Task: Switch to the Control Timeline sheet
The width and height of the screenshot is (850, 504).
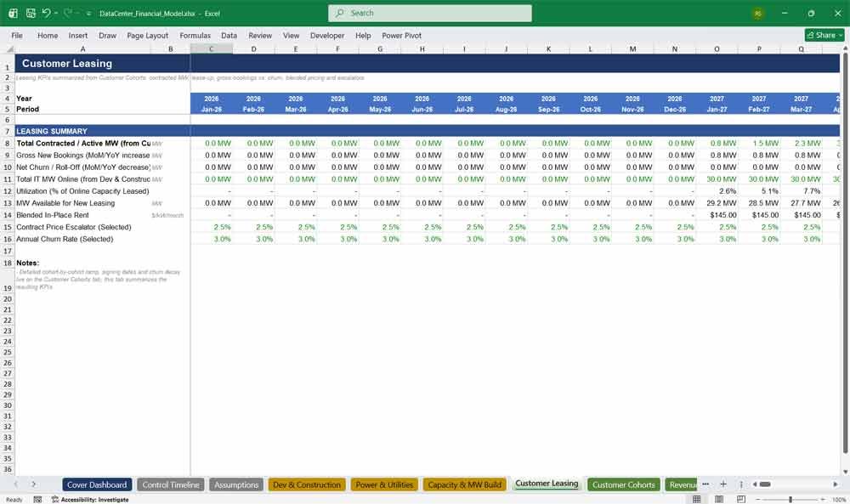Action: 171,484
